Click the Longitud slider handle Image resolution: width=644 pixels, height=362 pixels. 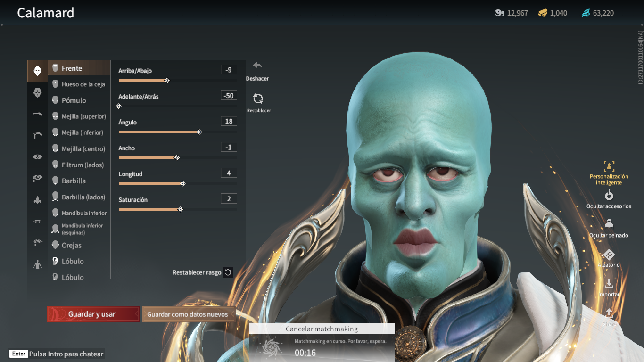(x=183, y=183)
